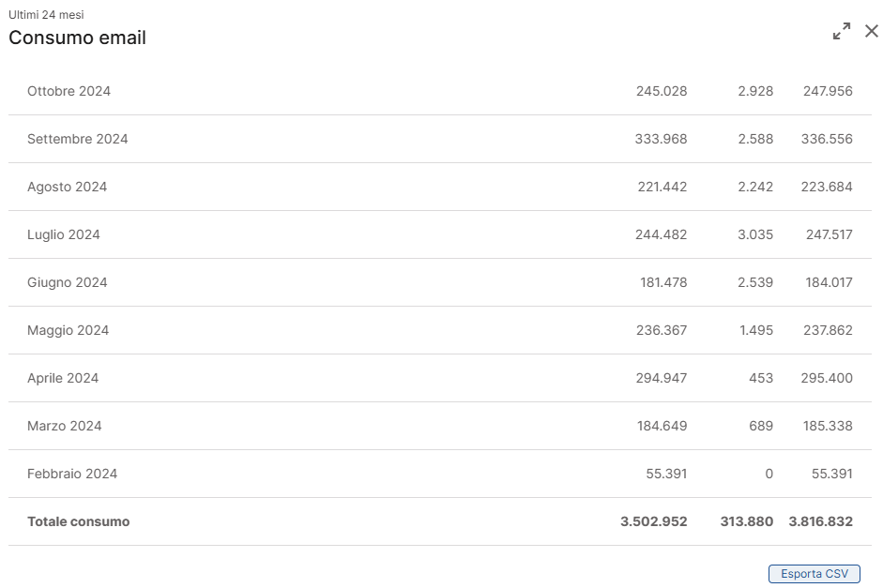Expand the Consumo email panel to fullscreen

(842, 31)
